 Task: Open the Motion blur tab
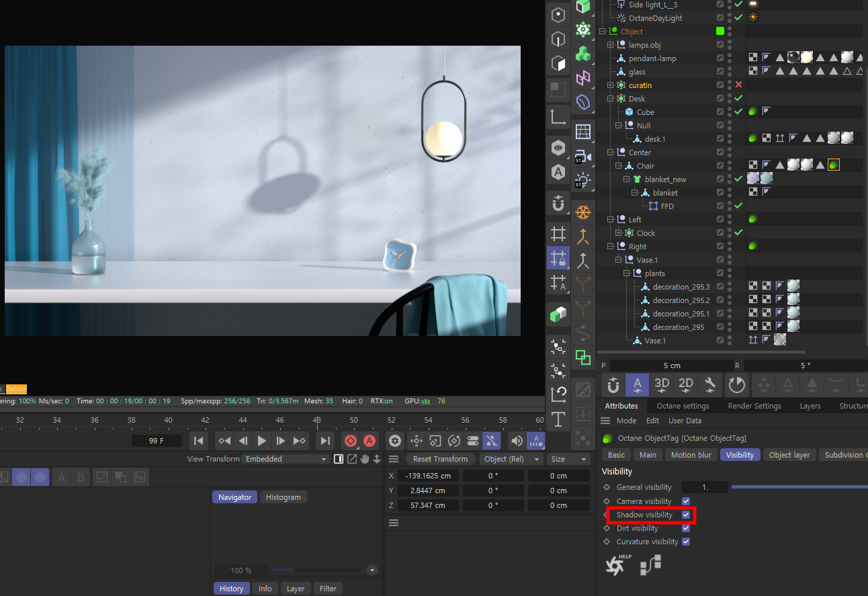tap(691, 455)
